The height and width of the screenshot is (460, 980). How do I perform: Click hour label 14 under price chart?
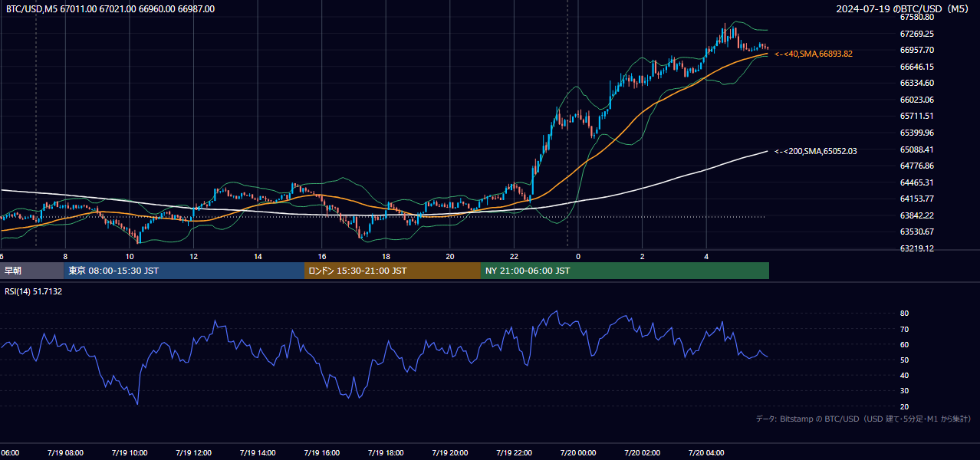258,256
